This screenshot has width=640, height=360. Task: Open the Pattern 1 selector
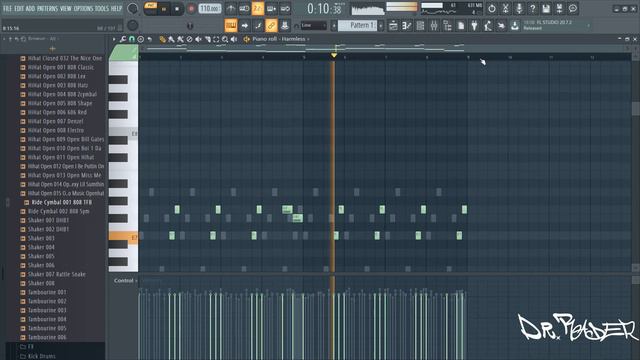coord(358,26)
